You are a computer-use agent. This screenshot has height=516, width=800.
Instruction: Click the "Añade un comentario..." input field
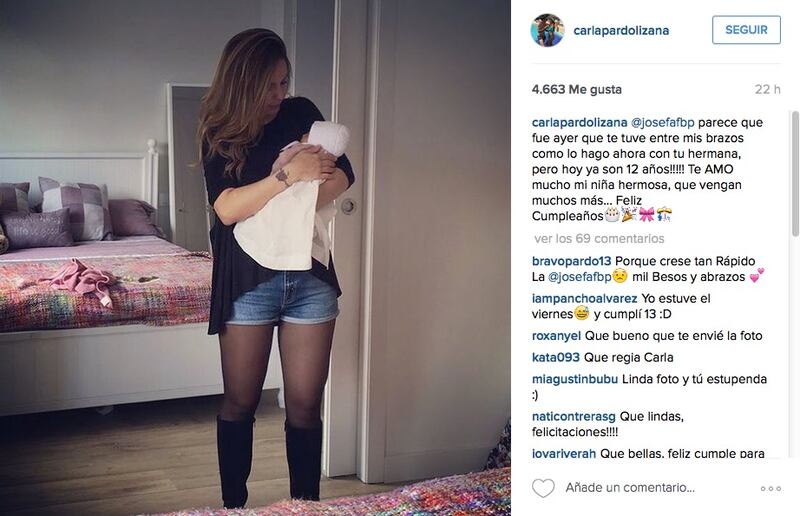pos(630,488)
